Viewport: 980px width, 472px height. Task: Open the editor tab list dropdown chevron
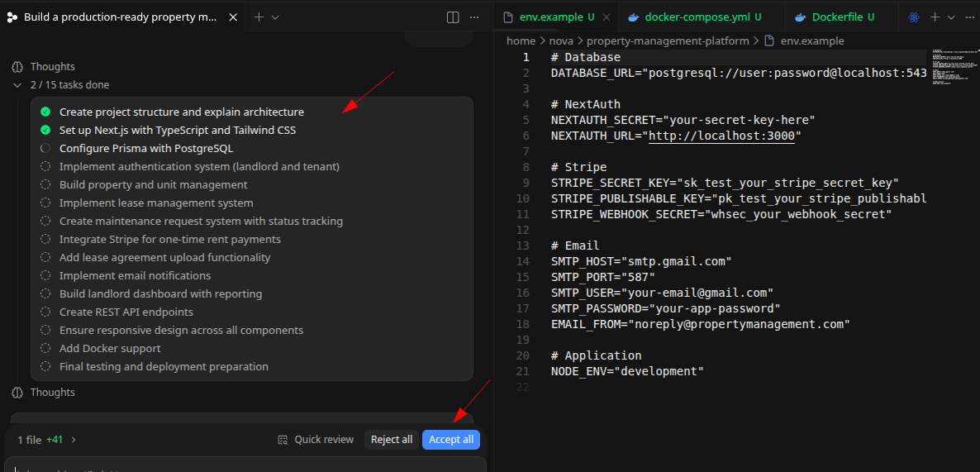tap(951, 17)
